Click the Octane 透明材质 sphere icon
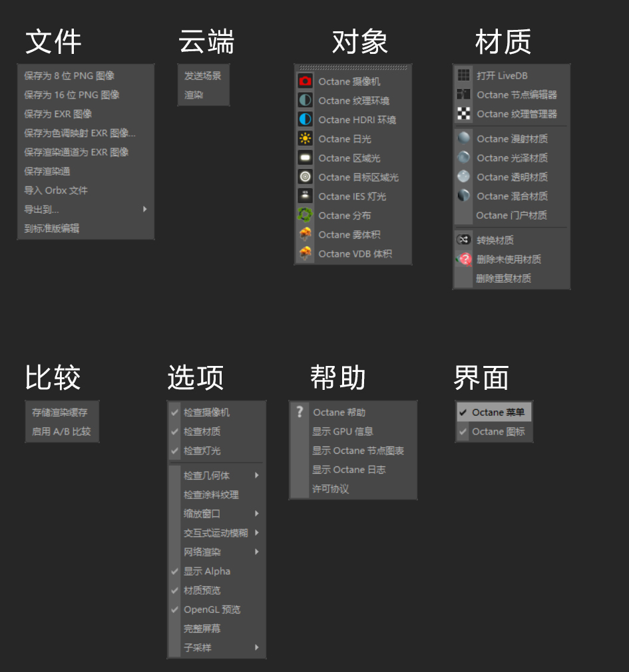The width and height of the screenshot is (629, 672). point(463,176)
